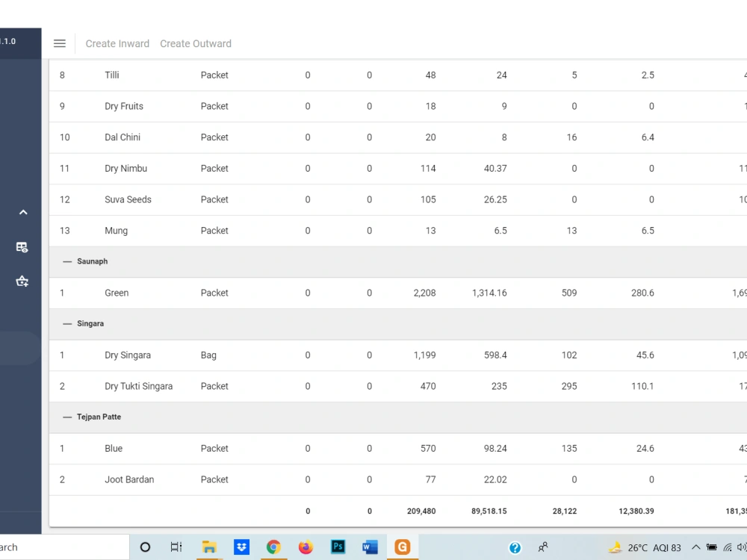Open the stock view table icon in sidebar
Viewport: 747px width, 560px height.
pos(22,247)
